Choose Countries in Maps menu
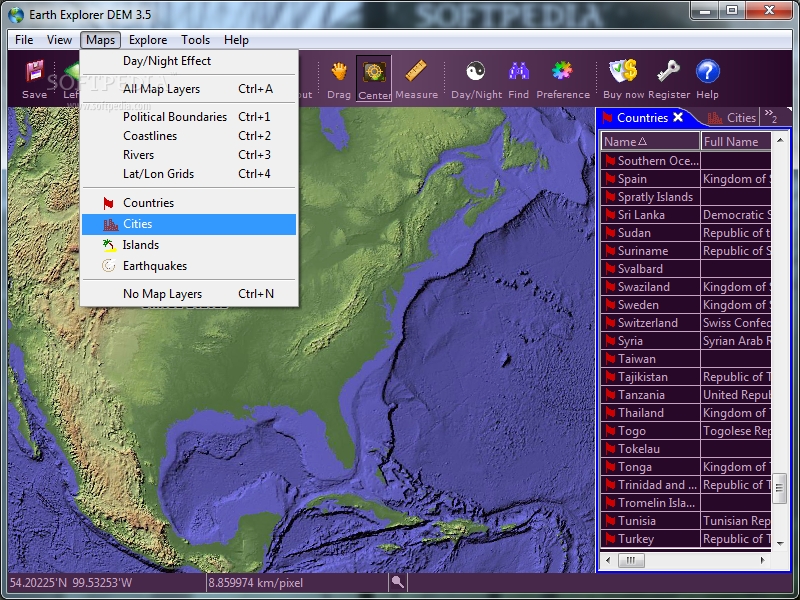Viewport: 800px width, 600px height. click(x=189, y=203)
